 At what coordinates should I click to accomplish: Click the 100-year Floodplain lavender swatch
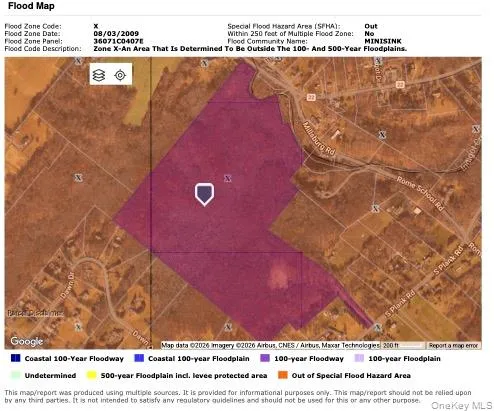pos(359,358)
